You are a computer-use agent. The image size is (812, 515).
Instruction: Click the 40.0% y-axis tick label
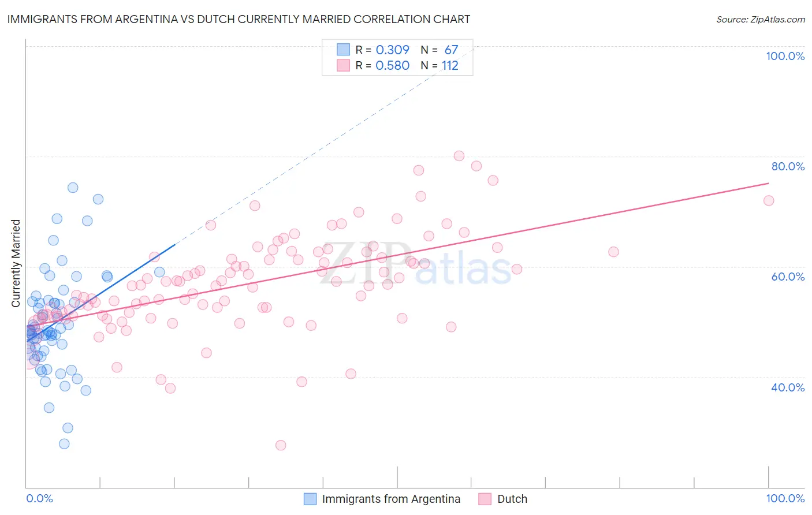tap(788, 387)
